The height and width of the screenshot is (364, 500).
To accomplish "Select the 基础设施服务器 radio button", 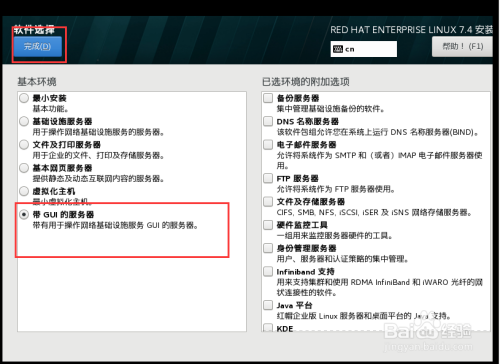I will pyautogui.click(x=24, y=121).
